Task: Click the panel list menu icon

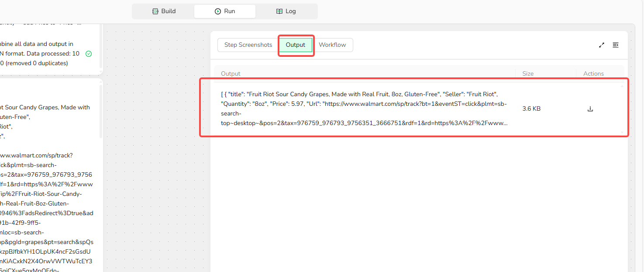Action: [616, 45]
